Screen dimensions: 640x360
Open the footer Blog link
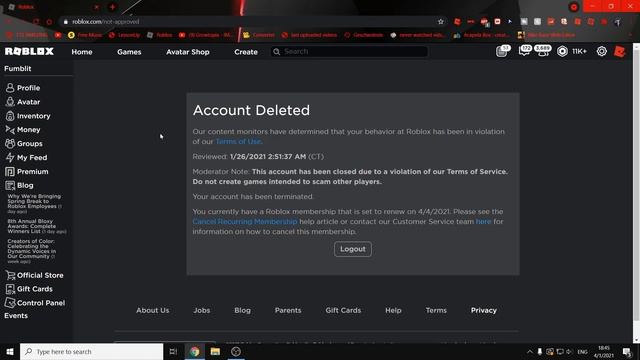(x=242, y=310)
